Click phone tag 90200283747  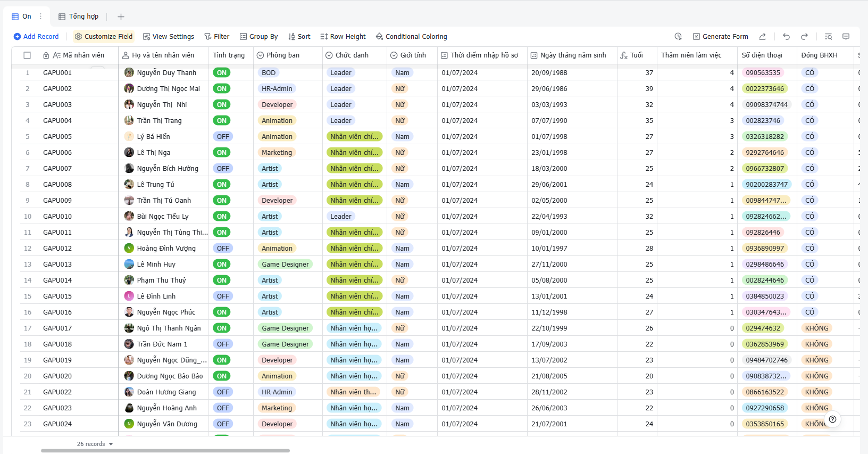click(766, 184)
